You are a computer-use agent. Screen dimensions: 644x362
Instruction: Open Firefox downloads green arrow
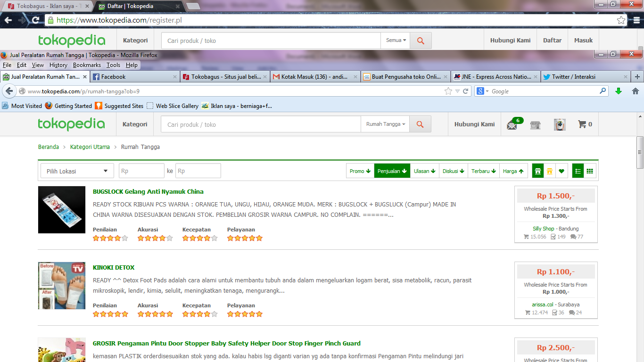click(619, 91)
